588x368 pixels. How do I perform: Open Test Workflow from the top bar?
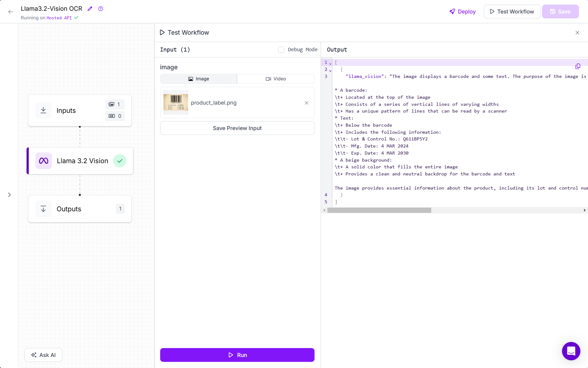coord(512,11)
